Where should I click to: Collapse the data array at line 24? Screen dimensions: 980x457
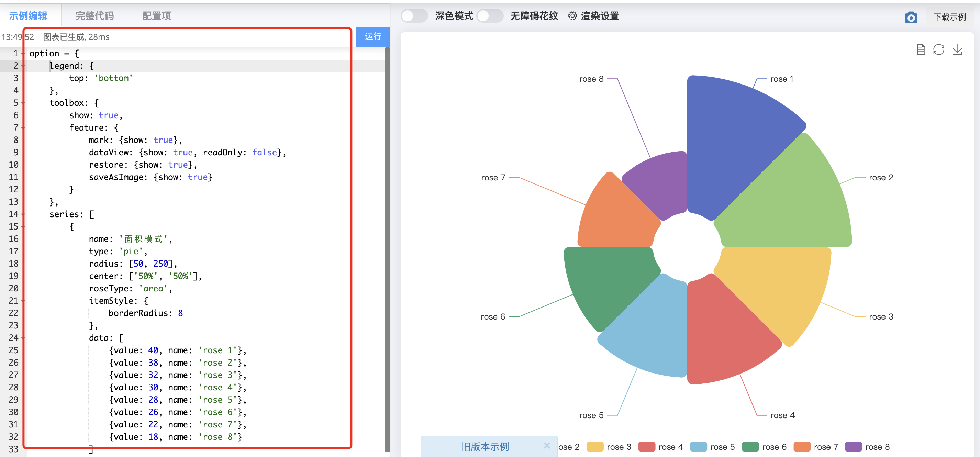pos(23,338)
